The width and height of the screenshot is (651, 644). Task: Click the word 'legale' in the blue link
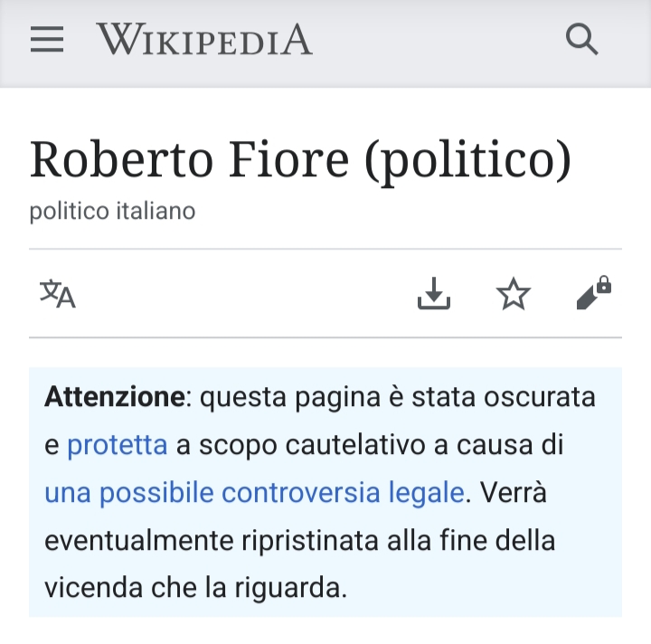click(427, 492)
